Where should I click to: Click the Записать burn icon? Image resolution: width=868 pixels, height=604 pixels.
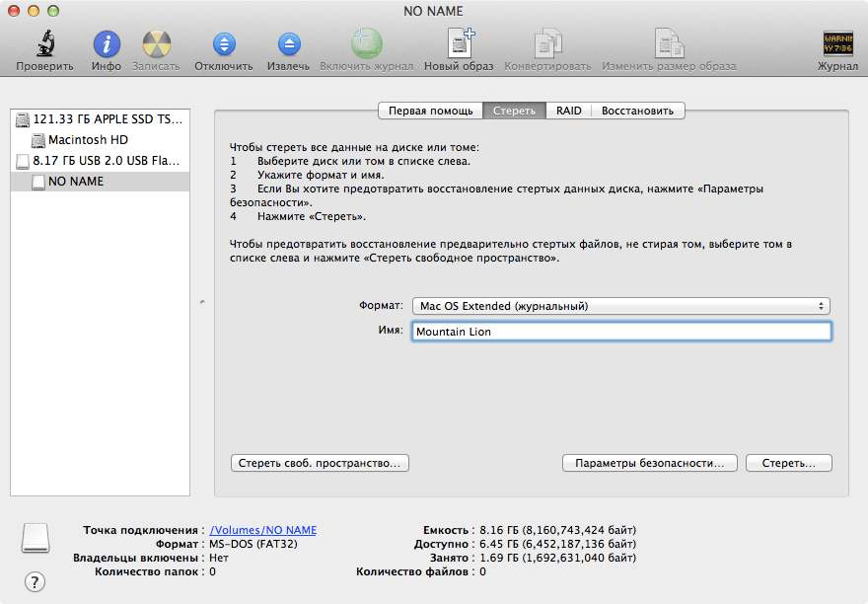pos(156,45)
